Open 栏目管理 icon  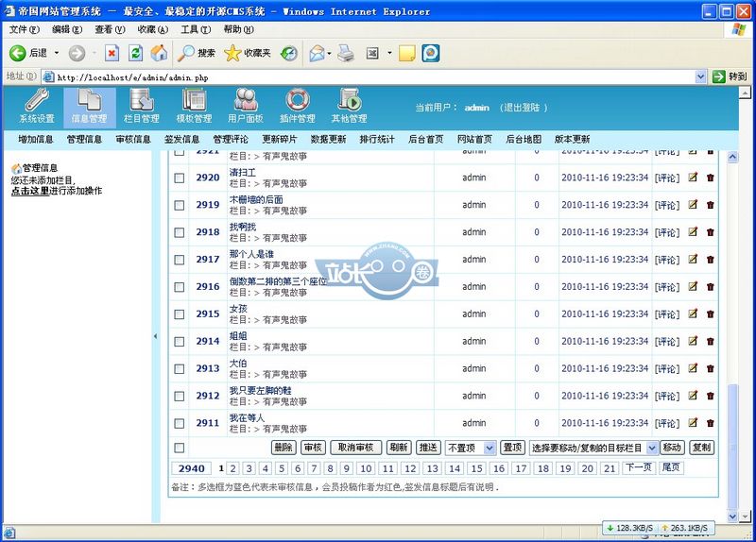pyautogui.click(x=141, y=107)
